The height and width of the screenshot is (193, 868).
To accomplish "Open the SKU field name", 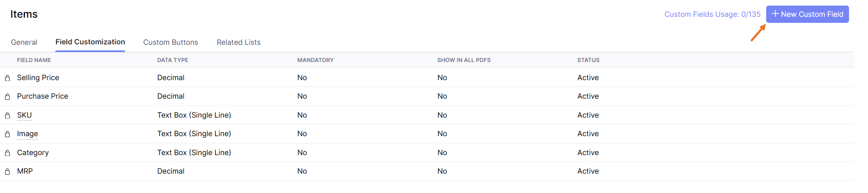I will tap(25, 115).
